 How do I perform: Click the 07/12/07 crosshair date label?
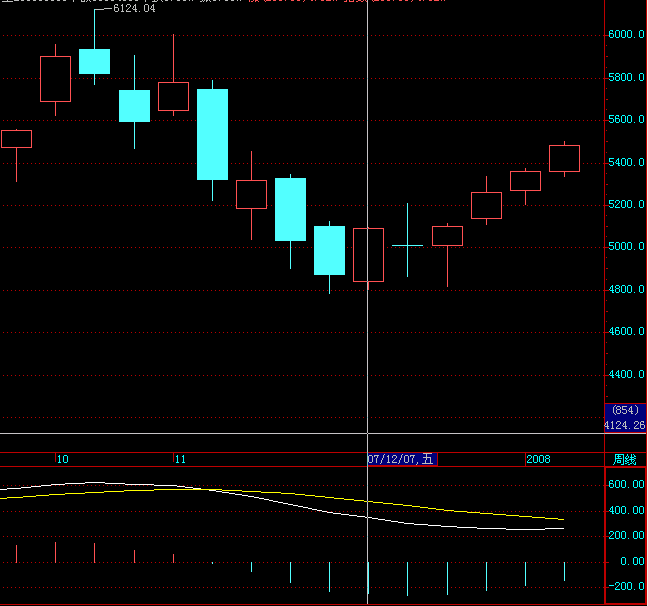(401, 460)
